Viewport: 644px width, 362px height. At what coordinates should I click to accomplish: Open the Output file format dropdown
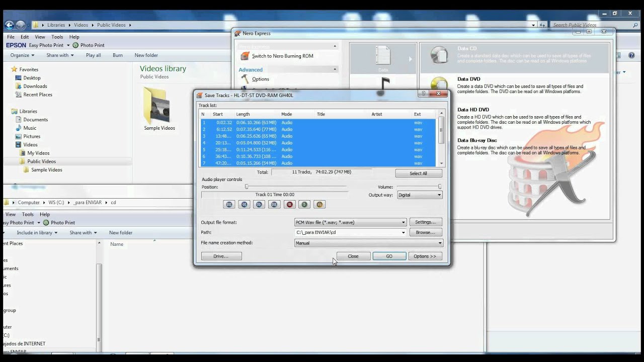pos(350,222)
